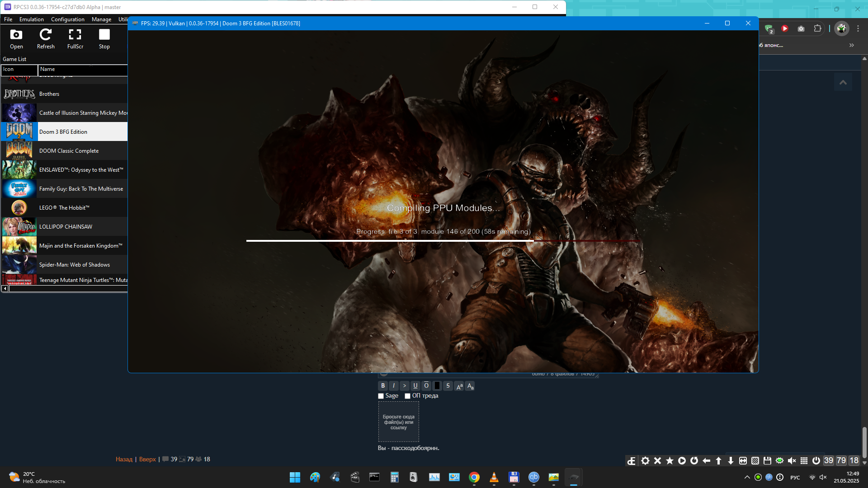Check the ОП треда checkbox
This screenshot has height=488, width=868.
coord(407,396)
